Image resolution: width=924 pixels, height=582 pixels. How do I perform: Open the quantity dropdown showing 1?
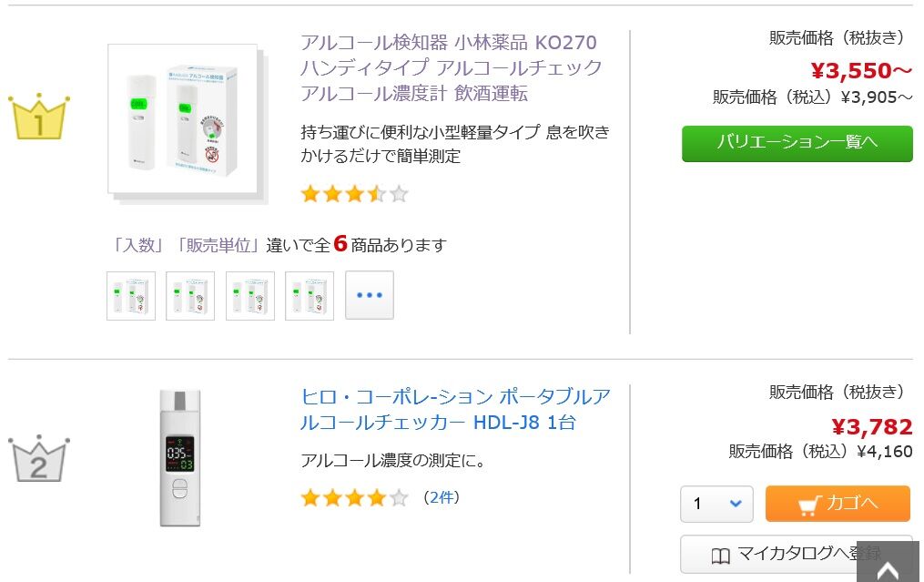716,504
